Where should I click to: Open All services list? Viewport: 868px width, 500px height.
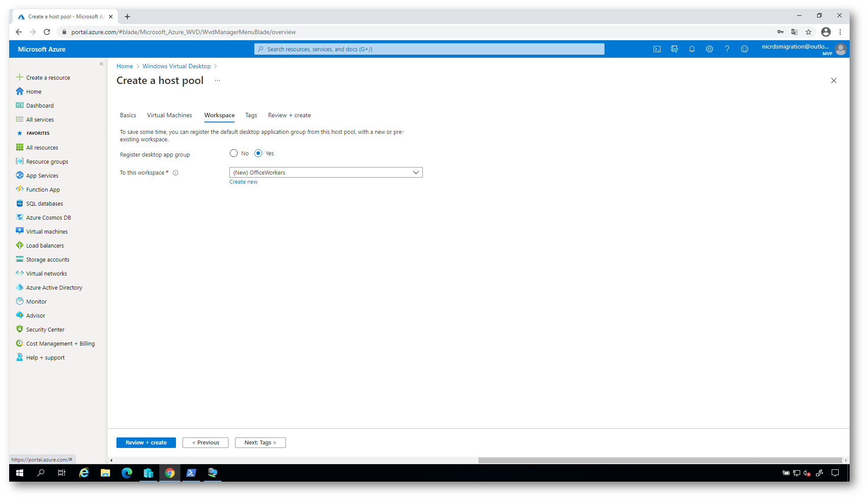point(35,119)
